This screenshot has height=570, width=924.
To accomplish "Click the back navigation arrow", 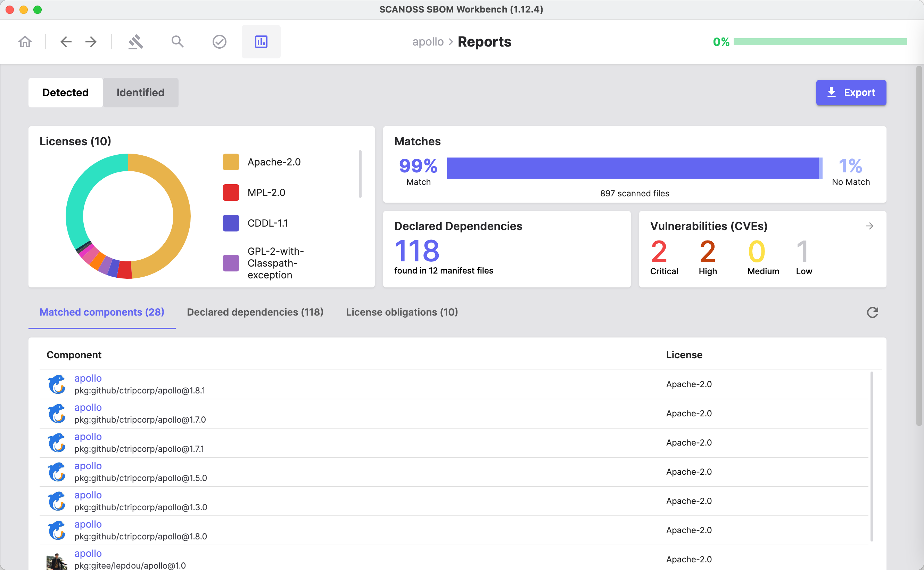I will [x=66, y=41].
